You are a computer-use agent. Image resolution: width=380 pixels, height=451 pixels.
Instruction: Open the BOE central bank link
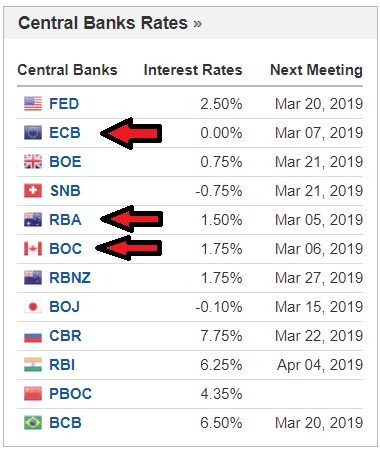pyautogui.click(x=65, y=162)
